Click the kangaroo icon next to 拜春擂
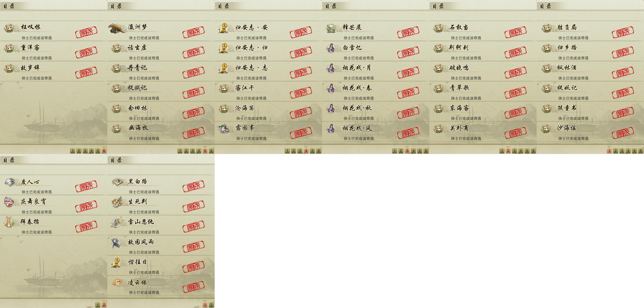Image resolution: width=644 pixels, height=308 pixels. pyautogui.click(x=9, y=222)
